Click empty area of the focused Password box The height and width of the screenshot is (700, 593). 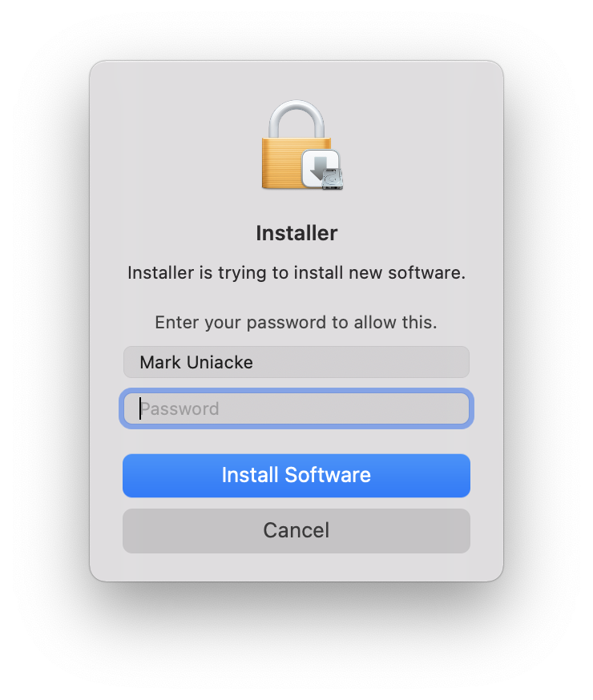(x=344, y=408)
